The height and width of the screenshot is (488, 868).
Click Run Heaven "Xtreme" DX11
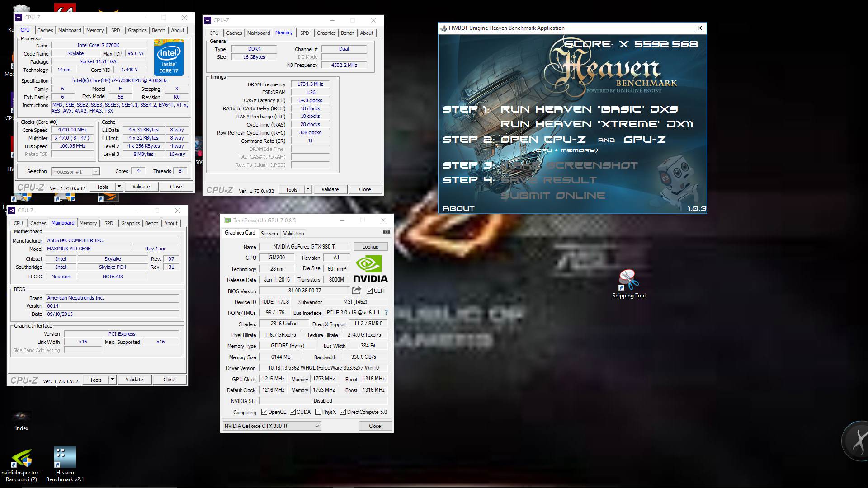(x=597, y=124)
